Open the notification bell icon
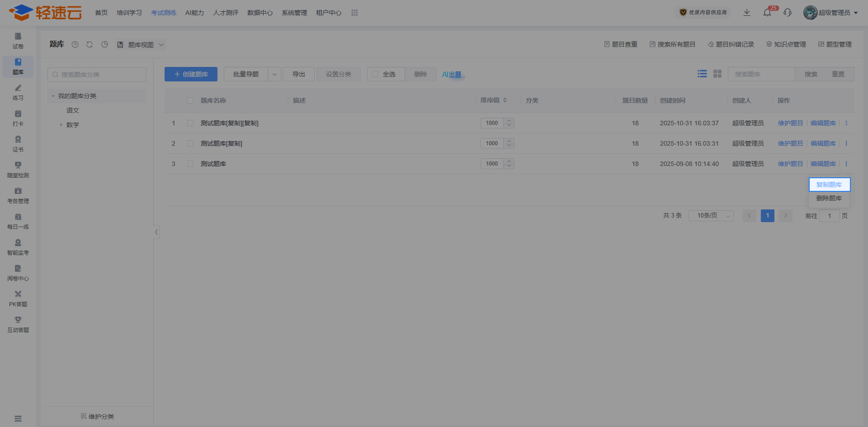868x427 pixels. (767, 13)
